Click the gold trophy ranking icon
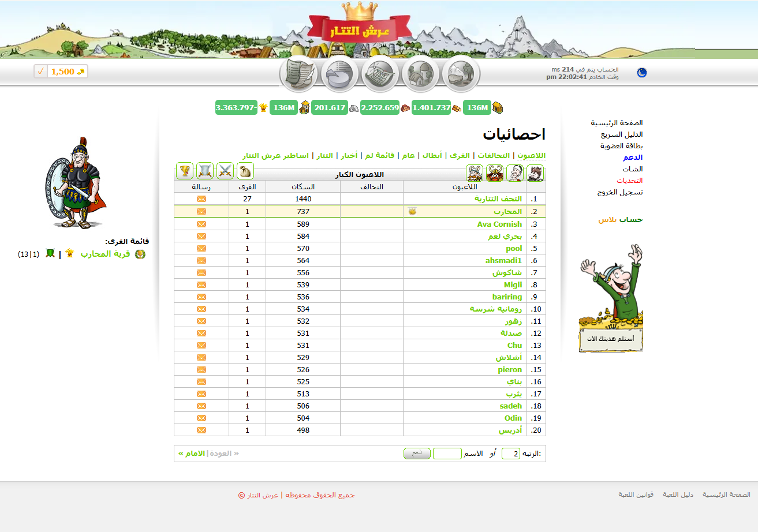Image resolution: width=758 pixels, height=532 pixels. tap(185, 171)
